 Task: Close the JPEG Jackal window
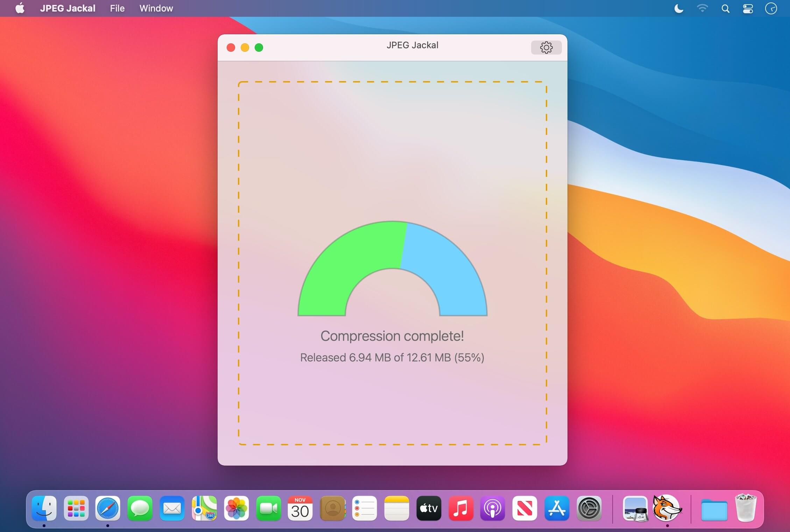231,48
